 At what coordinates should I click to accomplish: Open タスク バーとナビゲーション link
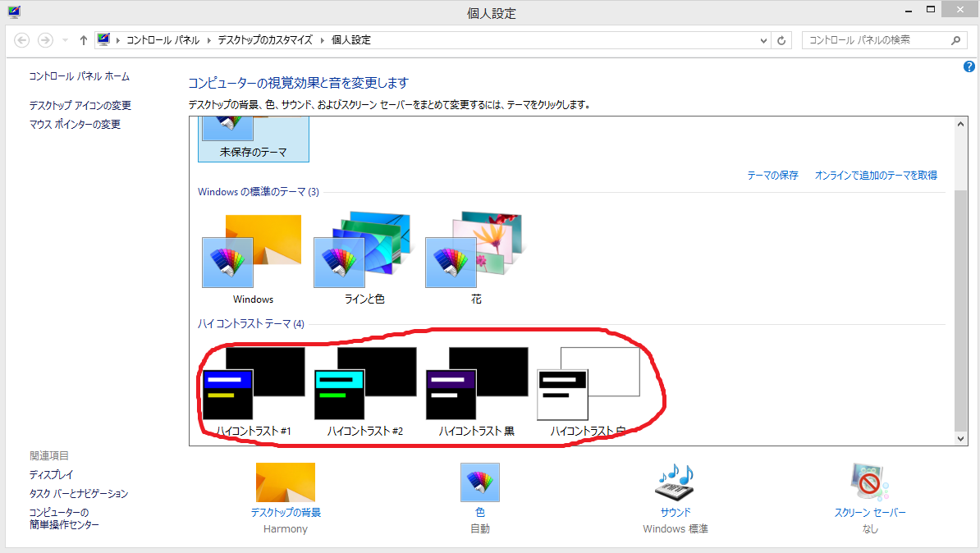point(79,494)
